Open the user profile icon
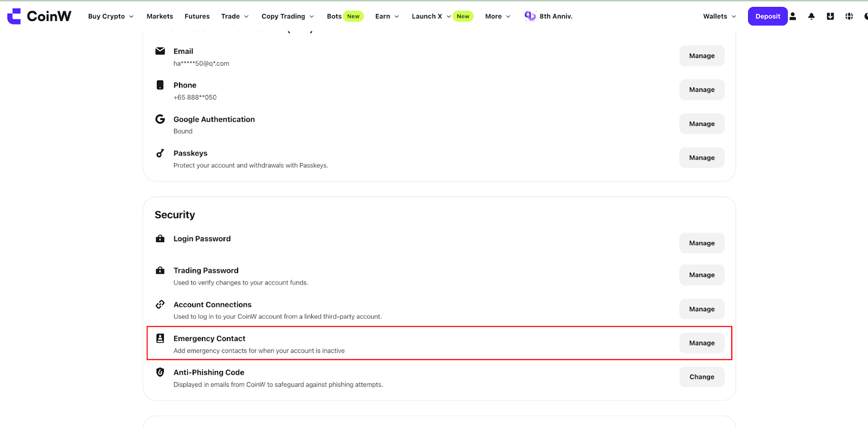This screenshot has width=868, height=429. (793, 16)
